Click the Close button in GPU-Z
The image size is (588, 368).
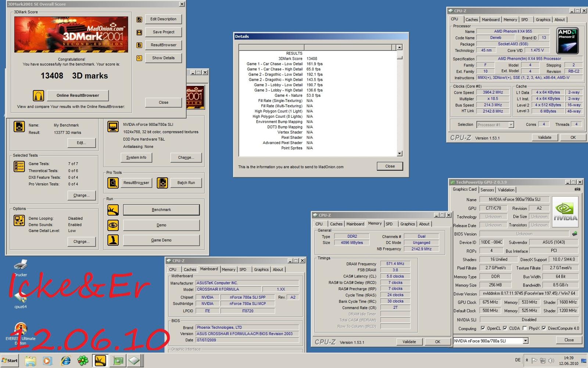click(x=569, y=340)
